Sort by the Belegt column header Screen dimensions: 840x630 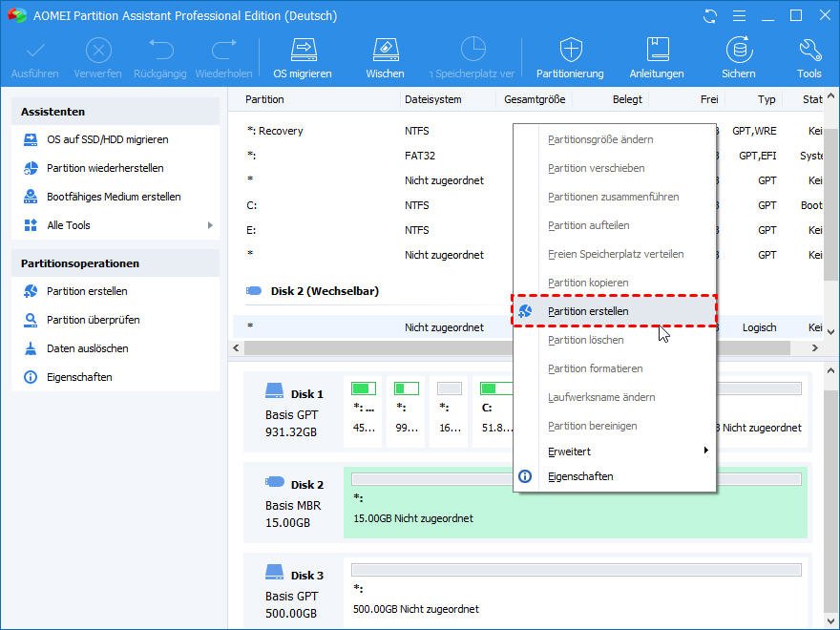pos(627,99)
